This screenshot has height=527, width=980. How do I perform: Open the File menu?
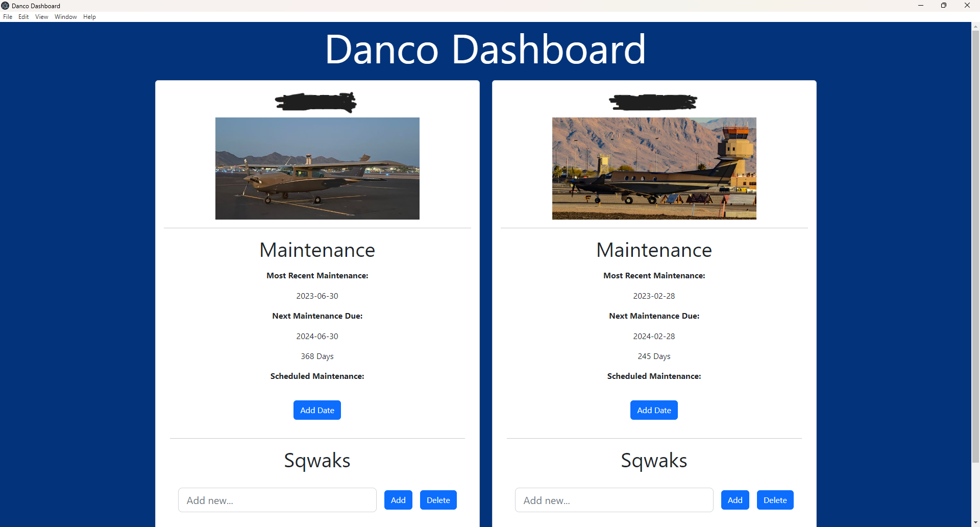coord(8,17)
